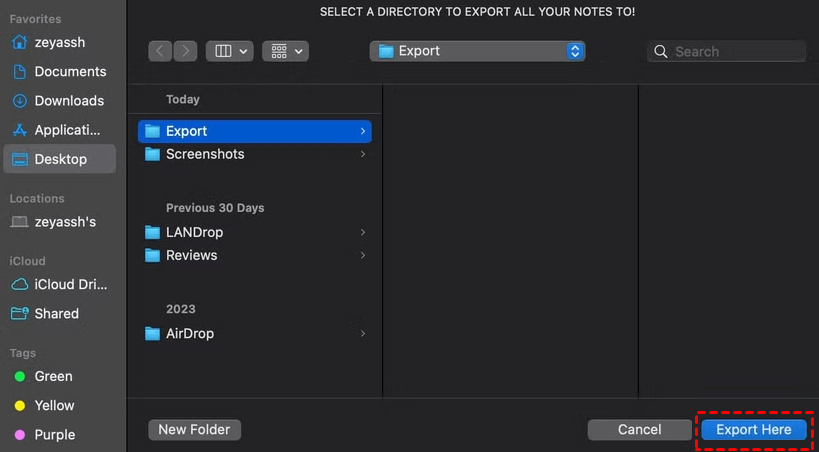Open the grid grouping options dropdown
Image resolution: width=819 pixels, height=452 pixels.
[x=285, y=51]
